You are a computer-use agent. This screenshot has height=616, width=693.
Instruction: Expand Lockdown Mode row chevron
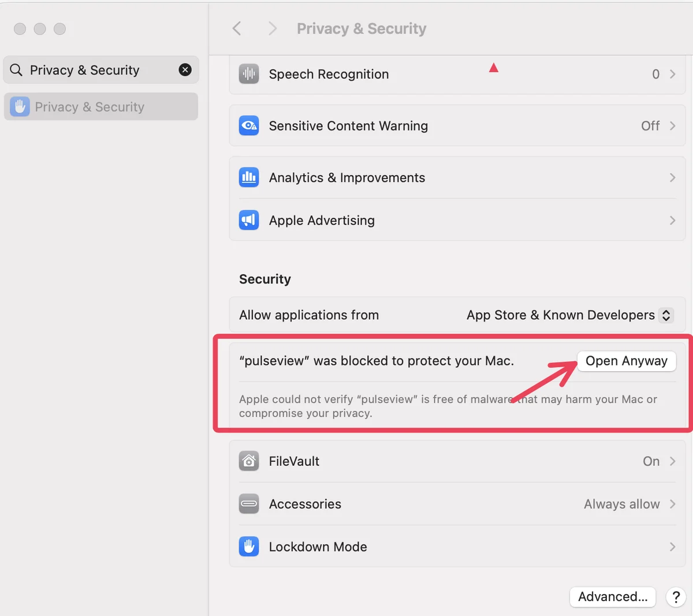pos(673,546)
